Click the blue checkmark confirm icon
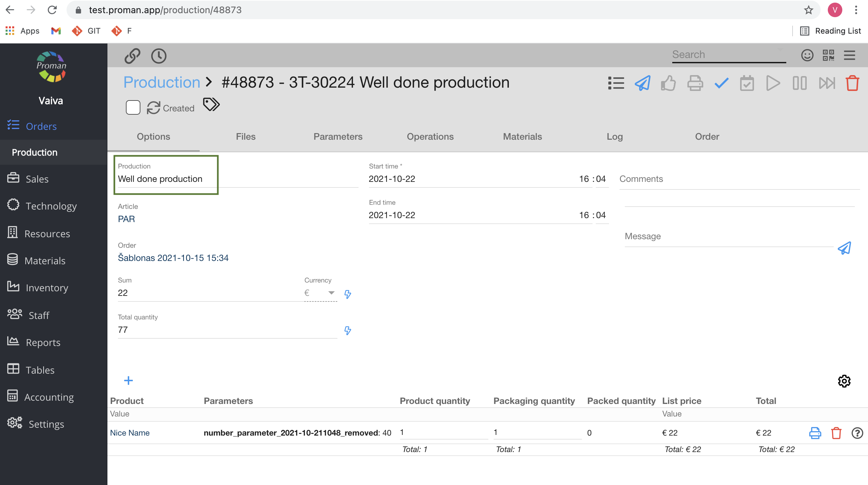The width and height of the screenshot is (868, 485). click(x=721, y=83)
